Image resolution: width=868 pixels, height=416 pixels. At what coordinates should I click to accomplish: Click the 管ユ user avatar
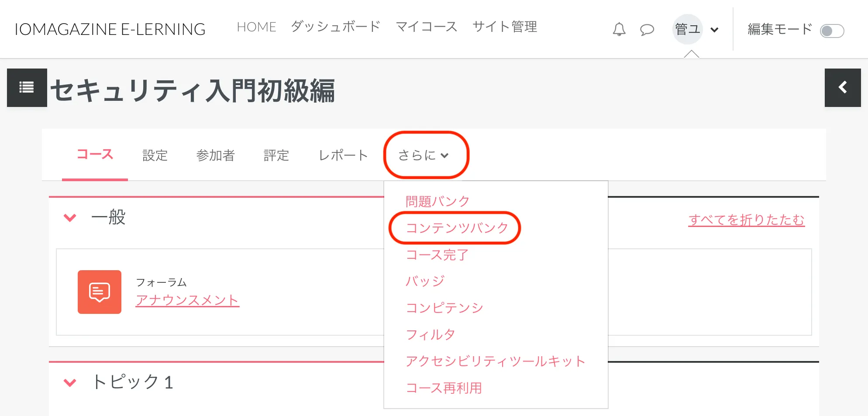pyautogui.click(x=687, y=29)
